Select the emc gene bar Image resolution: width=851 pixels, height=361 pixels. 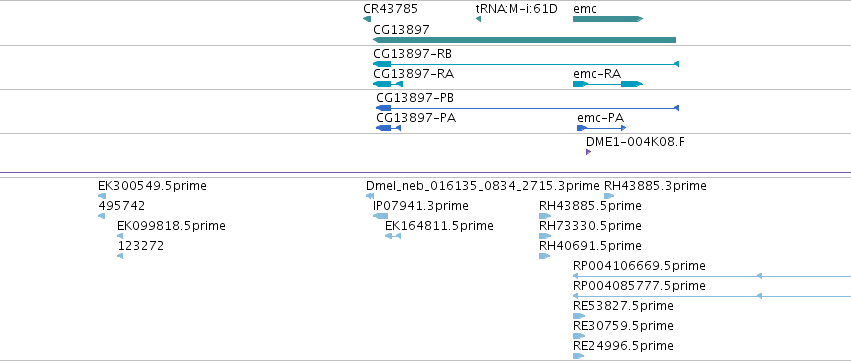coord(608,19)
